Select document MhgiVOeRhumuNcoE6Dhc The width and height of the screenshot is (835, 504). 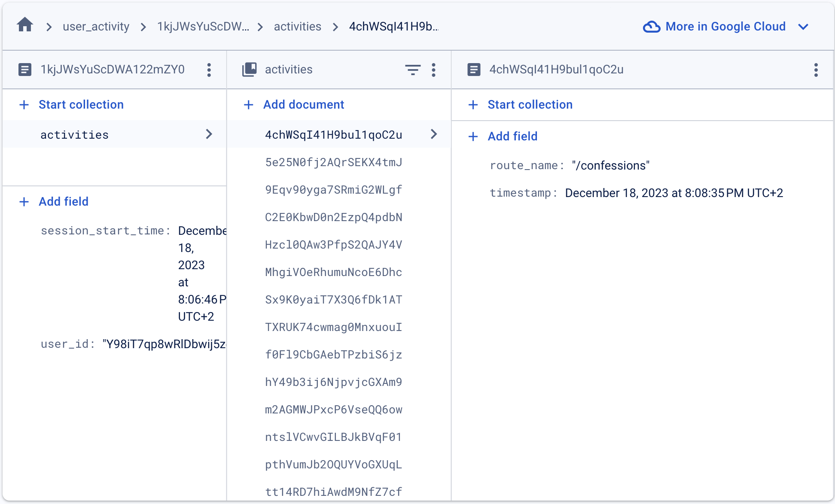(333, 272)
